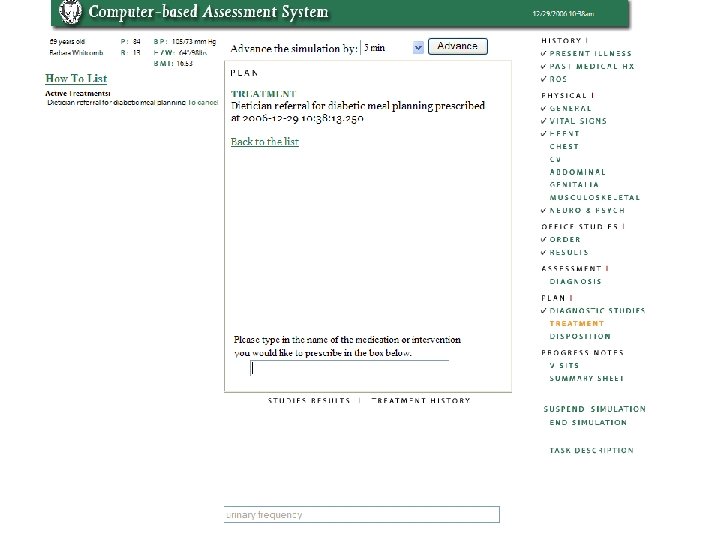Open the ROS history item
720x540 pixels.
coord(558,79)
